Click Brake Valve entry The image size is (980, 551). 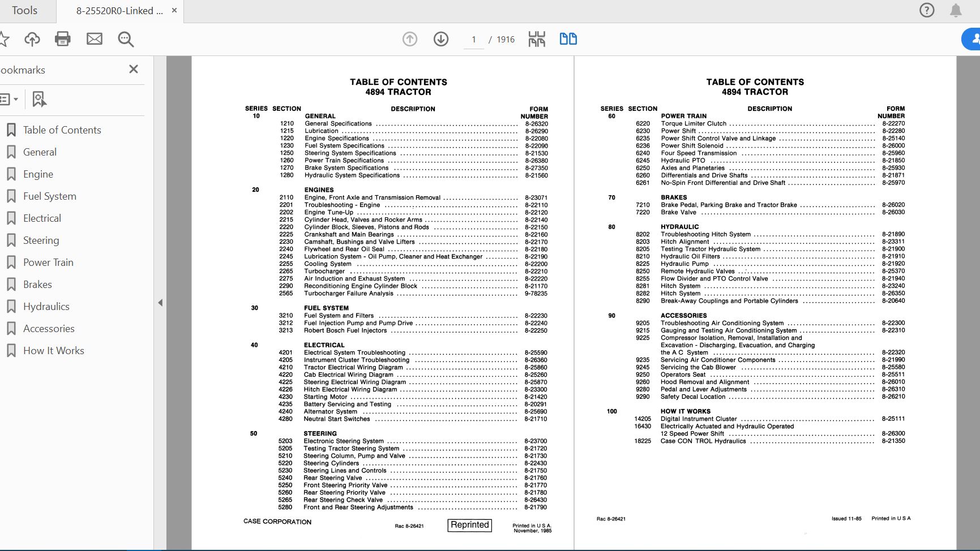pyautogui.click(x=678, y=212)
